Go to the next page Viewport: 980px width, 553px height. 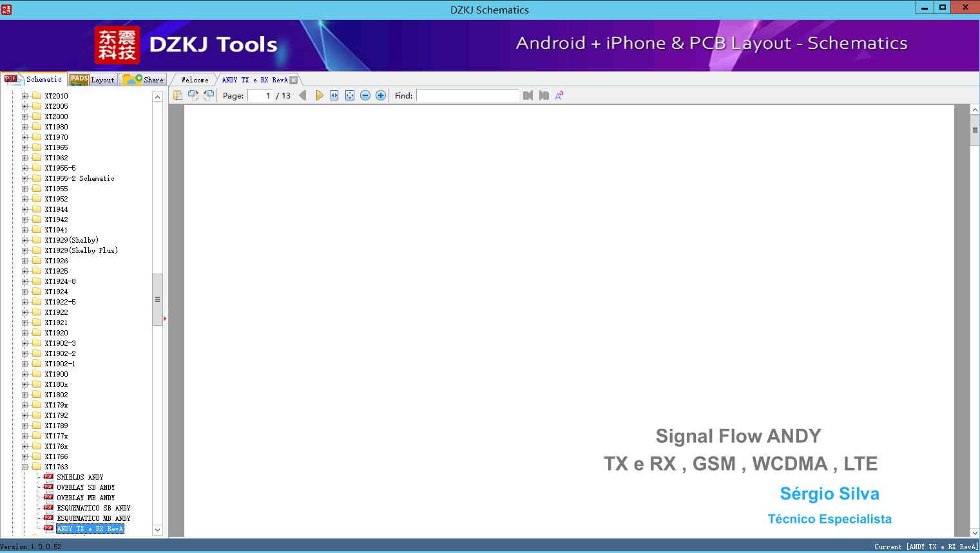(319, 95)
